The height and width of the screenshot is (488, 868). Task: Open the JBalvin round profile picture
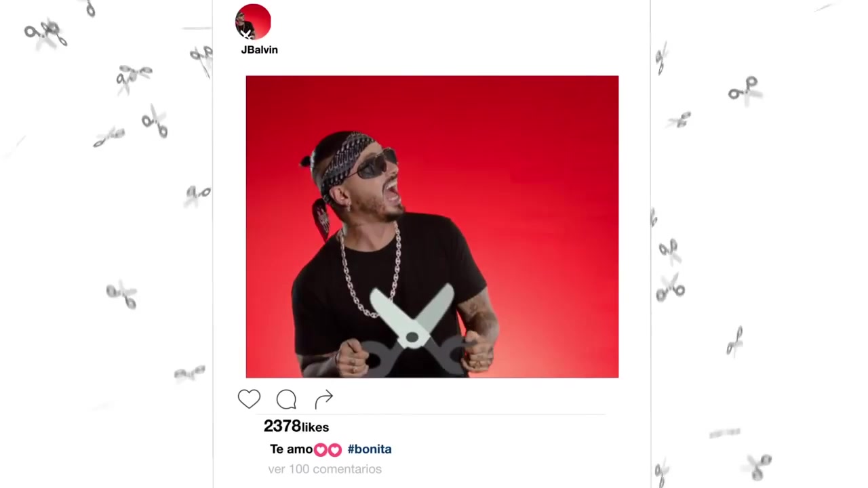click(x=253, y=22)
